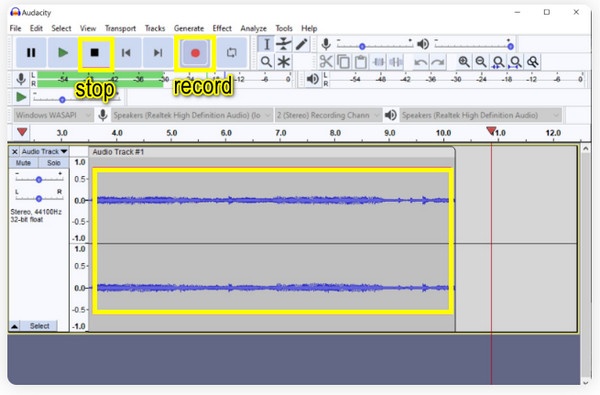The height and width of the screenshot is (395, 600).
Task: Click the track gain slider handle
Action: tap(39, 180)
